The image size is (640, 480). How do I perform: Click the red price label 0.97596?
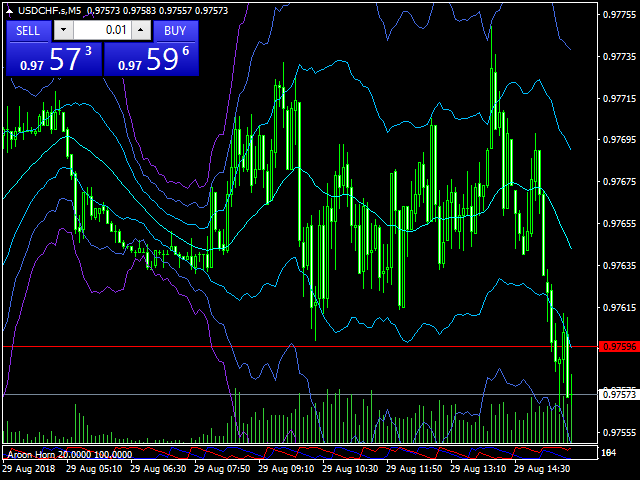(619, 347)
